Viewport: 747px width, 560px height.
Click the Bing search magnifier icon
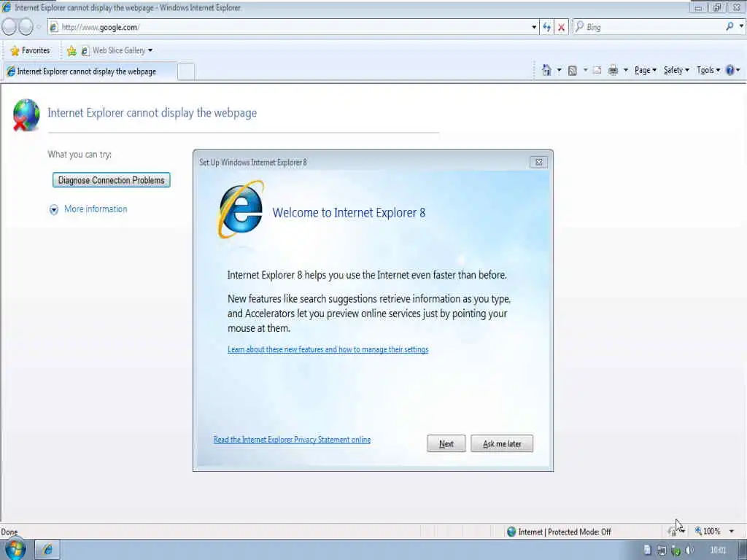[729, 27]
